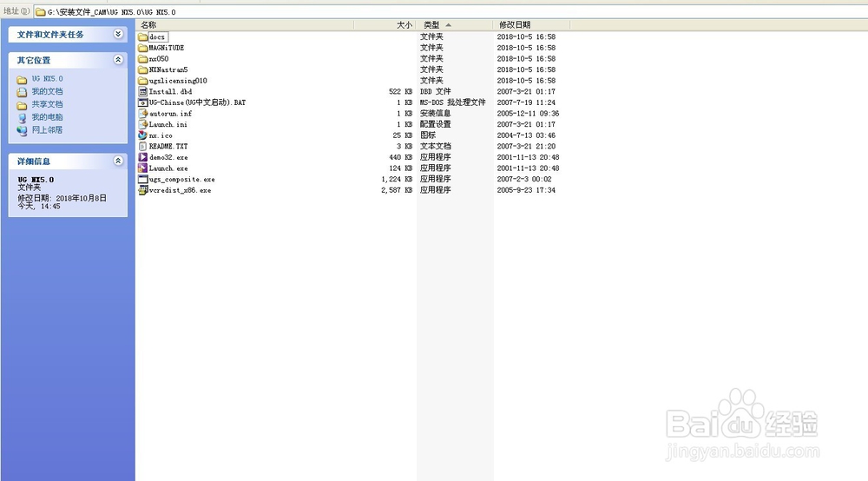
Task: Select the UG-Chinse BAT file icon
Action: pos(143,102)
